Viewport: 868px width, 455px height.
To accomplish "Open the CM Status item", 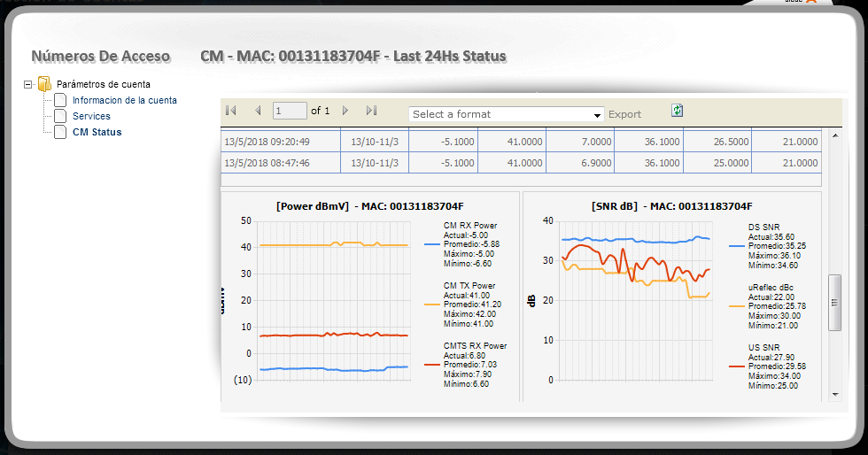I will click(97, 132).
